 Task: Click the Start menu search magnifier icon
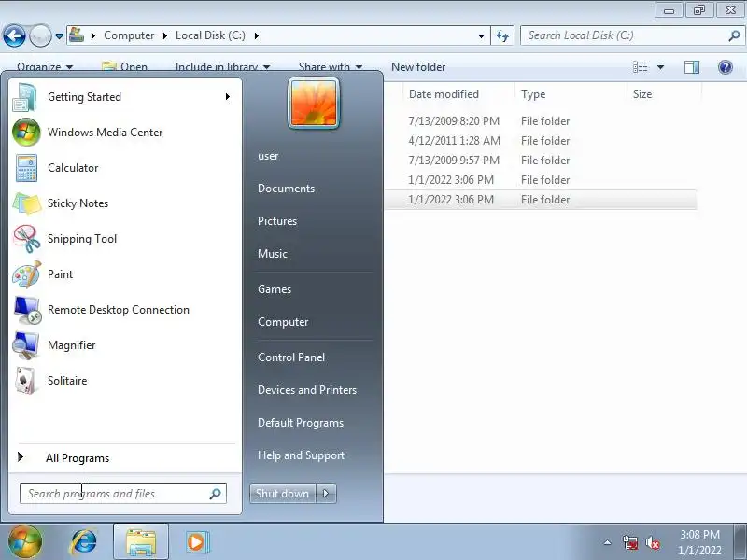(216, 494)
